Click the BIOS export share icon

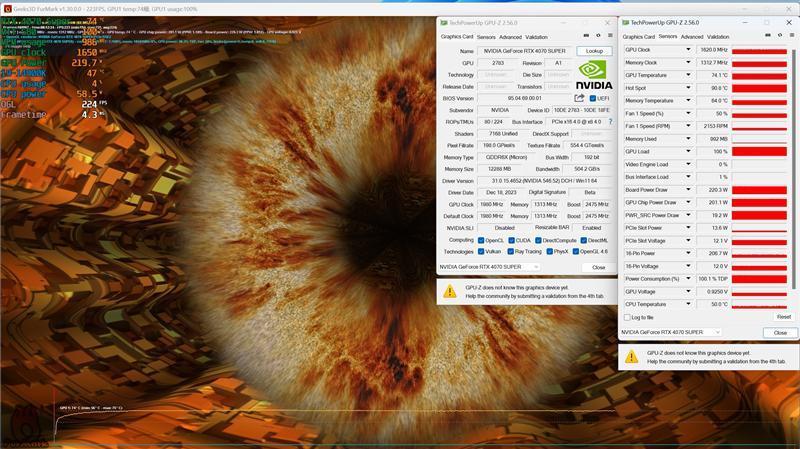[579, 98]
